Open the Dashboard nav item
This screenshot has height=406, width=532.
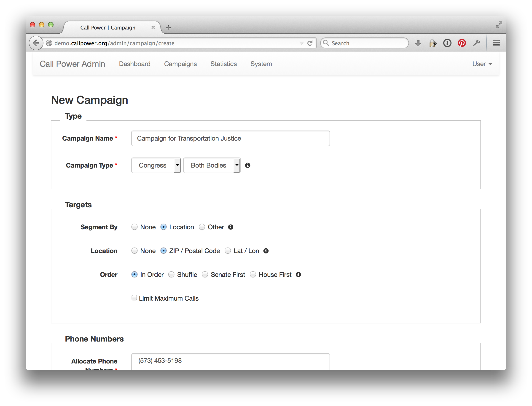135,64
